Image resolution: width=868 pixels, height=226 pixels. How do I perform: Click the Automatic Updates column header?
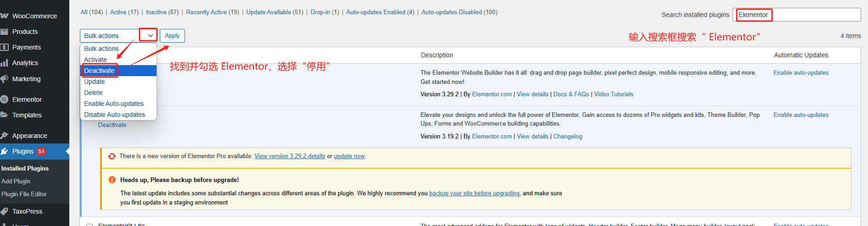[801, 55]
